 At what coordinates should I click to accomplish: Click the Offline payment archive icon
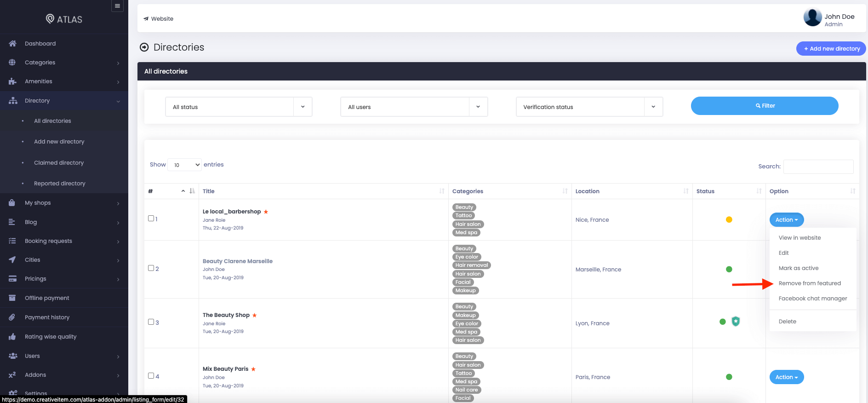[12, 298]
